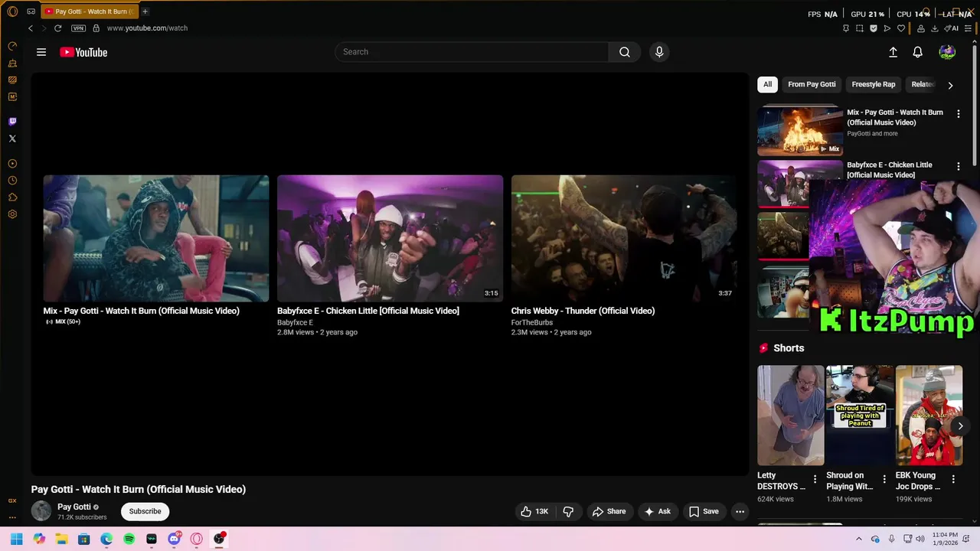This screenshot has width=980, height=551.
Task: Open Settings gear in Opera sidebar
Action: click(12, 214)
